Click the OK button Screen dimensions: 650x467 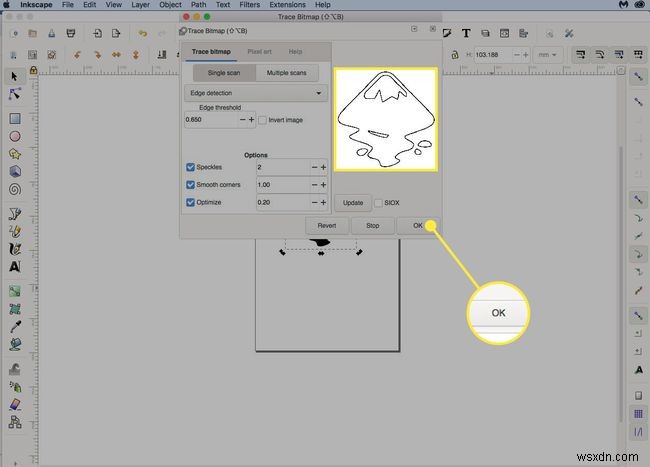pos(417,226)
